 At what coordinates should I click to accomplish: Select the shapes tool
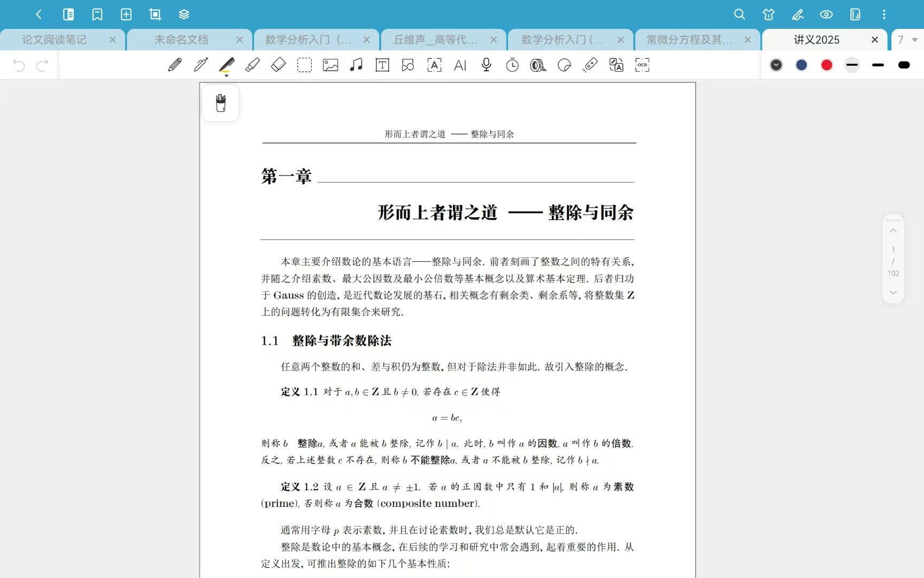[408, 65]
